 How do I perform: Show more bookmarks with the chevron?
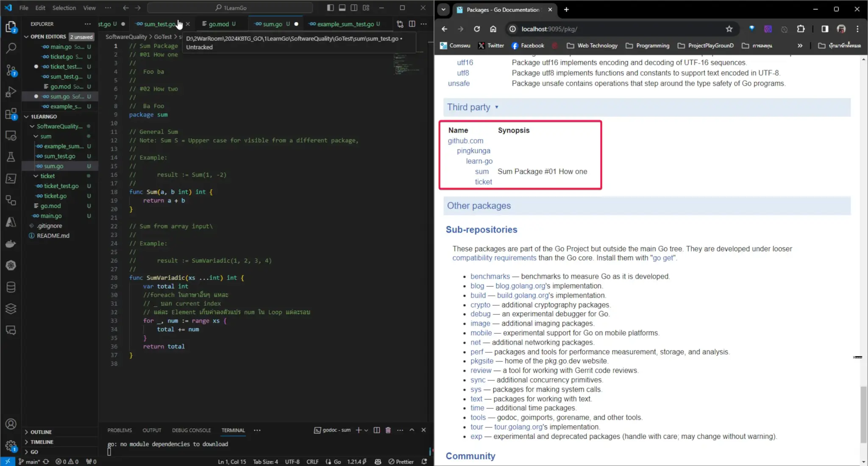tap(800, 45)
